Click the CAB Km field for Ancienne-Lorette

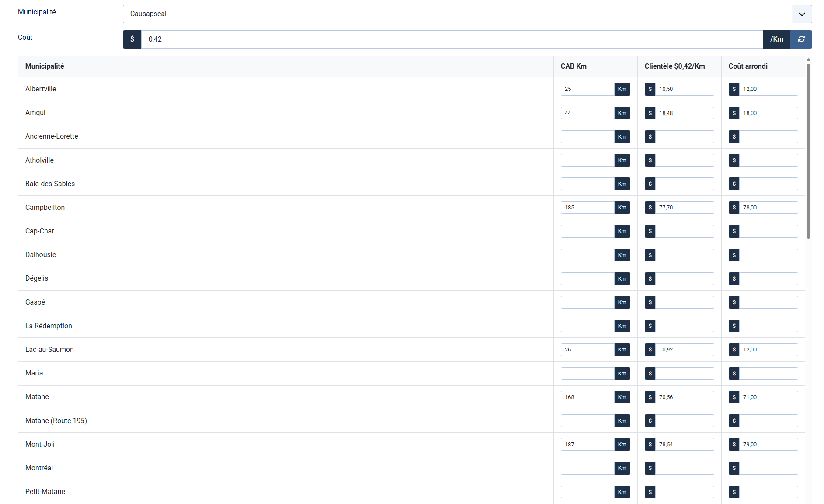click(x=588, y=137)
